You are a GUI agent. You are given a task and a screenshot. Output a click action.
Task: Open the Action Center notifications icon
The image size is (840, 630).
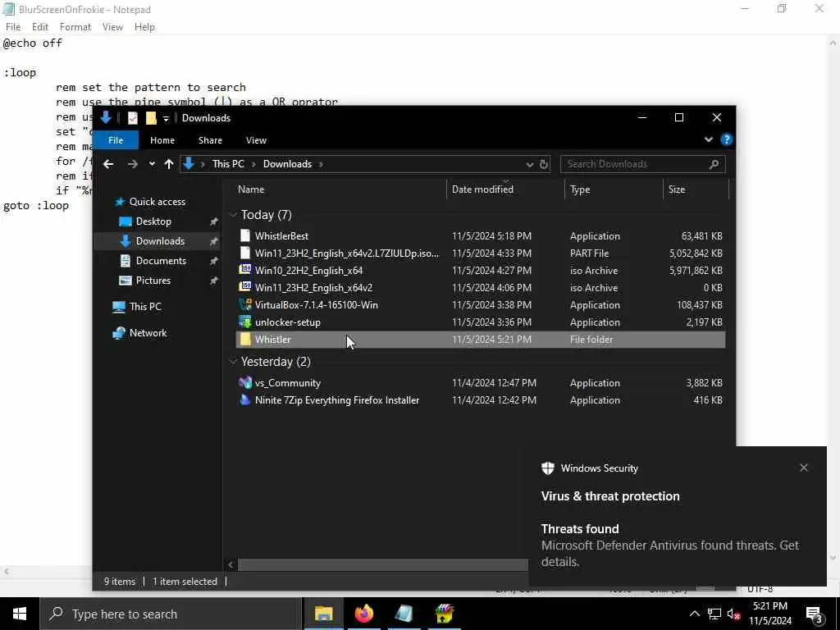tap(815, 615)
